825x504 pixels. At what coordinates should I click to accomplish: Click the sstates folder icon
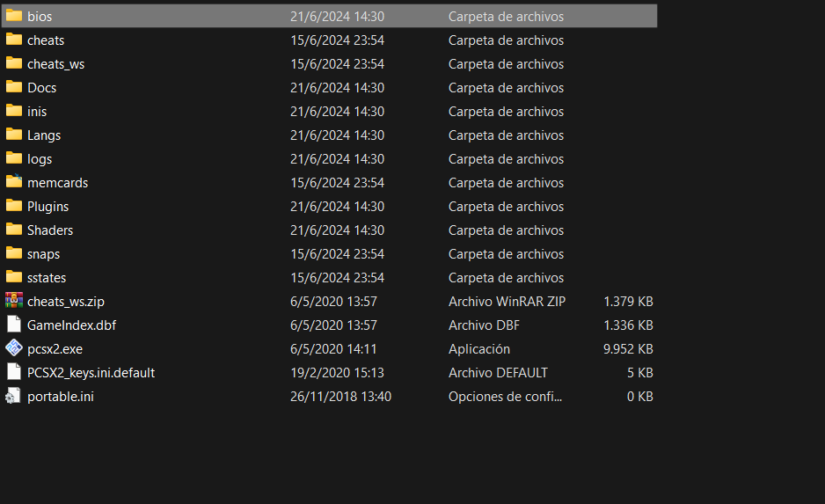point(13,277)
